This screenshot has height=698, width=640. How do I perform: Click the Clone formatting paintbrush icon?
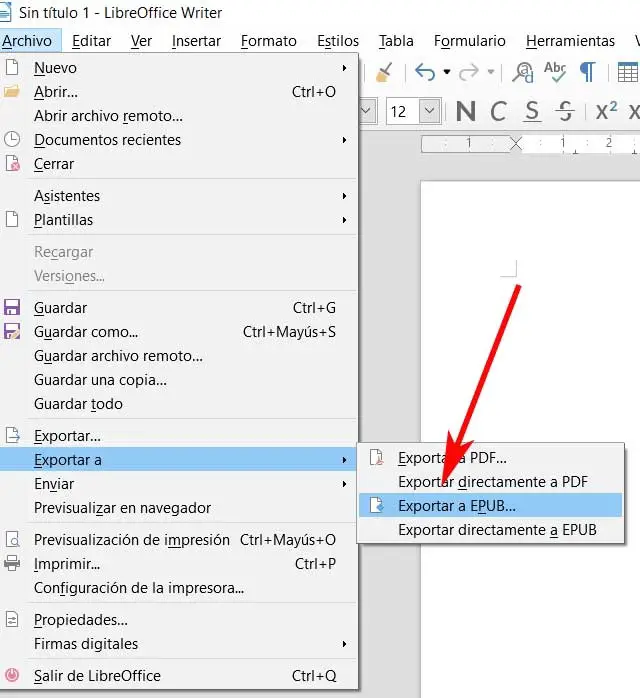click(x=384, y=72)
